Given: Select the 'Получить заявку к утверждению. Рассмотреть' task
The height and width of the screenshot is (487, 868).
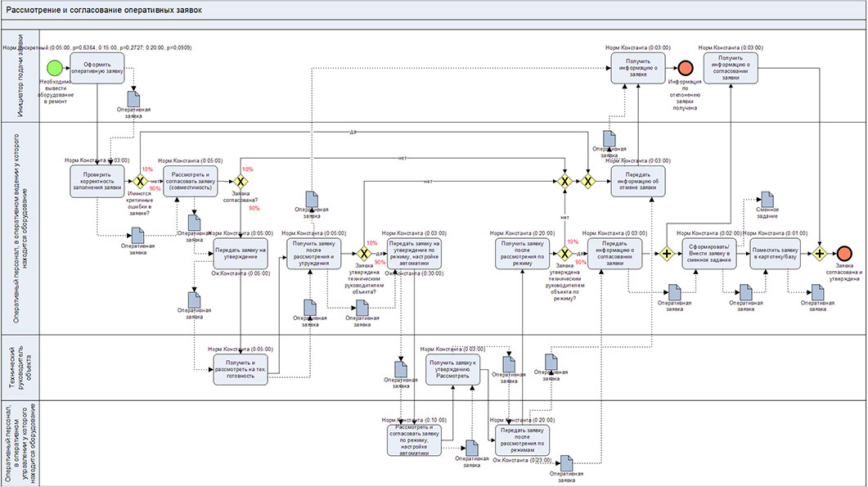Looking at the screenshot, I should click(x=453, y=368).
